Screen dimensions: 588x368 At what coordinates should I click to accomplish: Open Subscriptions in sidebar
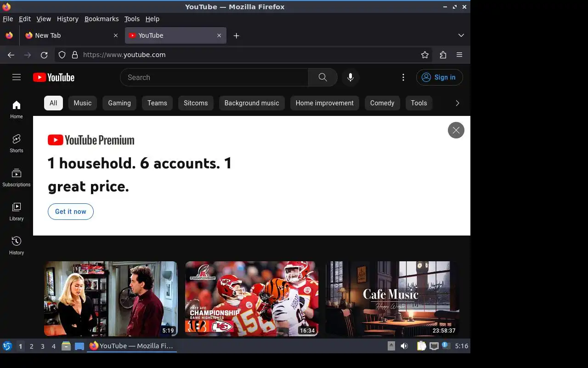[x=17, y=178]
